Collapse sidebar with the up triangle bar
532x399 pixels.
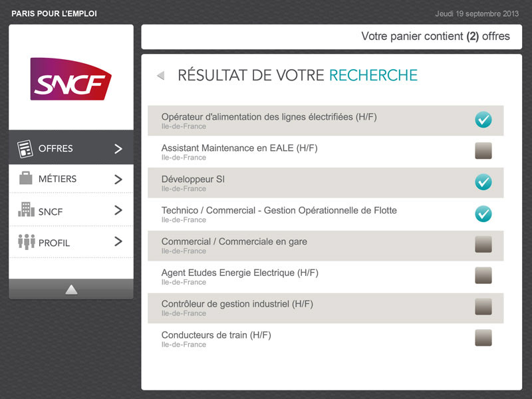[71, 289]
